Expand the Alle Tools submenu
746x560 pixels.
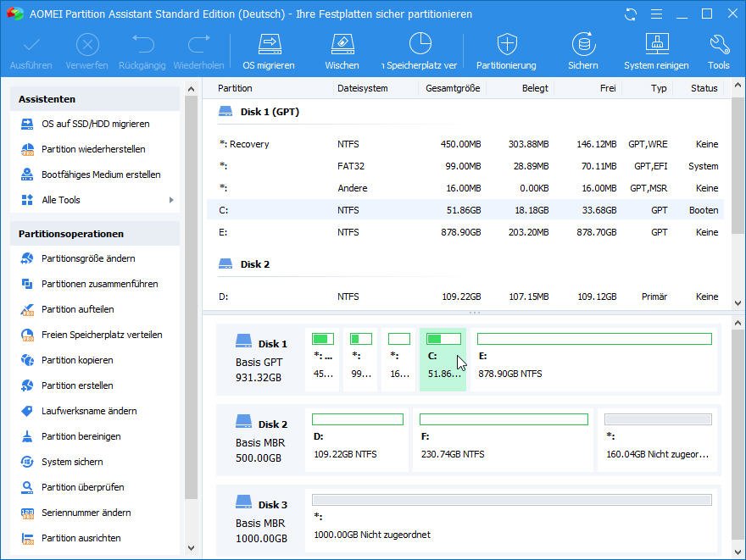click(95, 200)
